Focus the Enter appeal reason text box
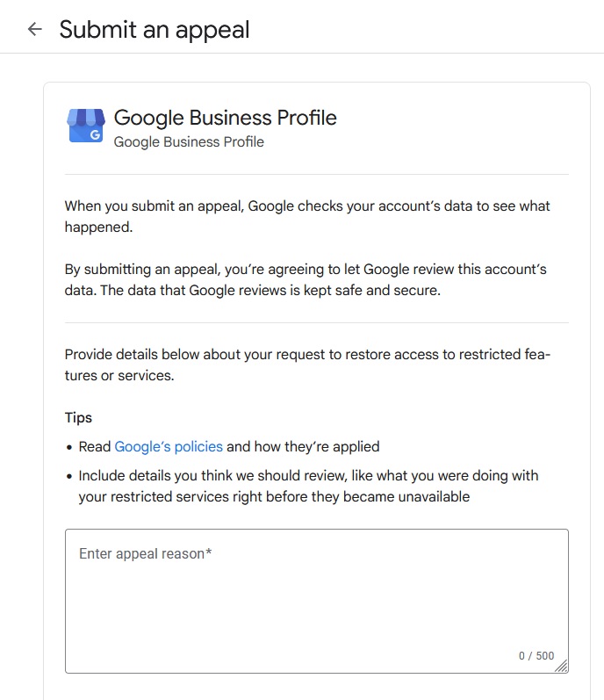This screenshot has height=700, width=604. 317,601
